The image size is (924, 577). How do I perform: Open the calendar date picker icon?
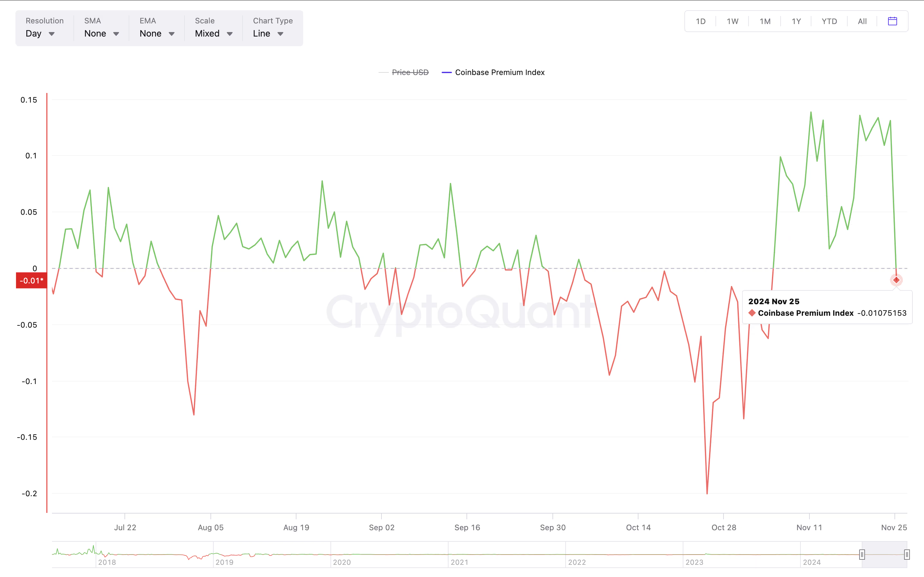[892, 21]
